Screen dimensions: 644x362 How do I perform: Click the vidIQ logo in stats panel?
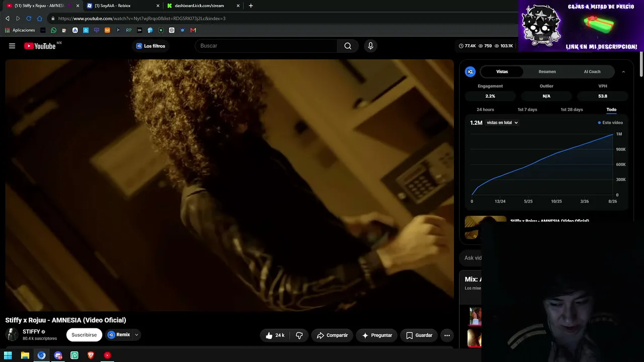470,72
